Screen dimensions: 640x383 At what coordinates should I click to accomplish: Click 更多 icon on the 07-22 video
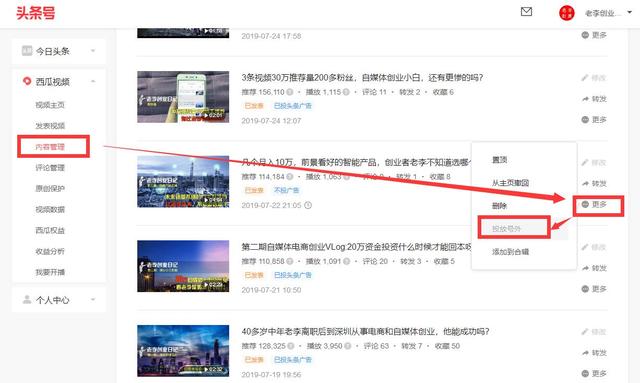585,204
